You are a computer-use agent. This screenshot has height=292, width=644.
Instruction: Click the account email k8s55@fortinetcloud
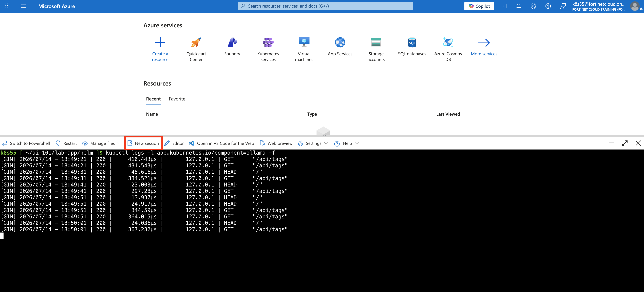pyautogui.click(x=599, y=4)
